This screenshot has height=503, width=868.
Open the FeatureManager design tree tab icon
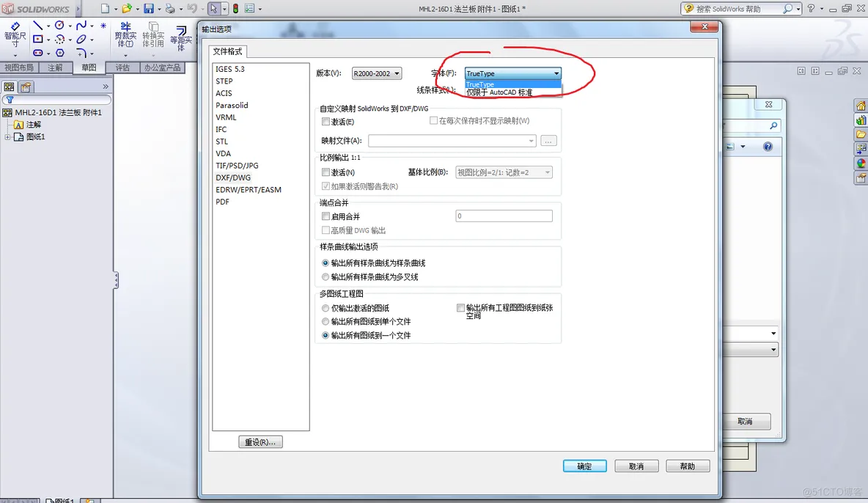pyautogui.click(x=10, y=87)
